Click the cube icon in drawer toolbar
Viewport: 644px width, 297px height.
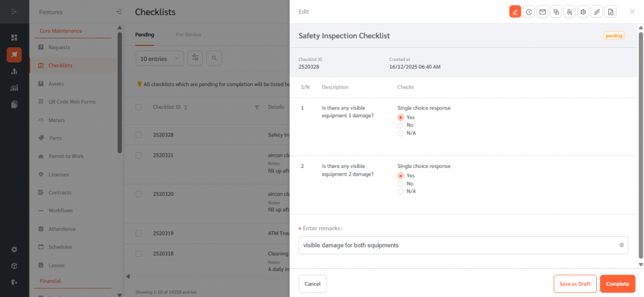[x=583, y=12]
